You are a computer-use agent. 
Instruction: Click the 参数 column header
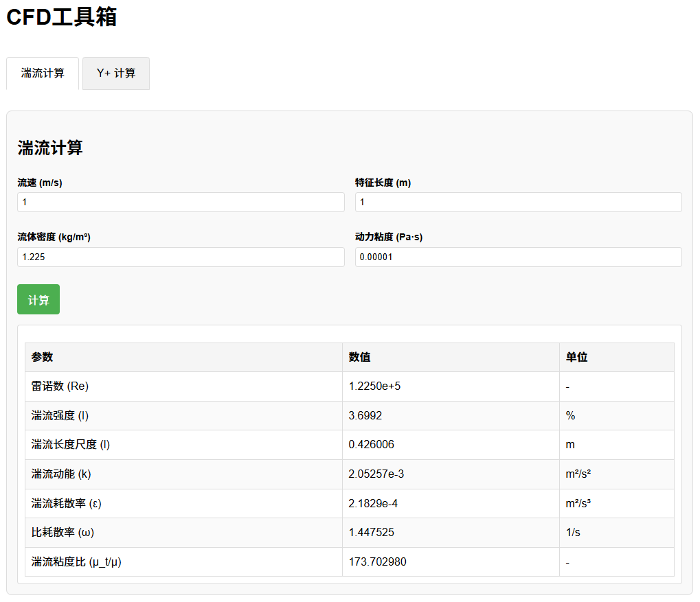(x=43, y=358)
